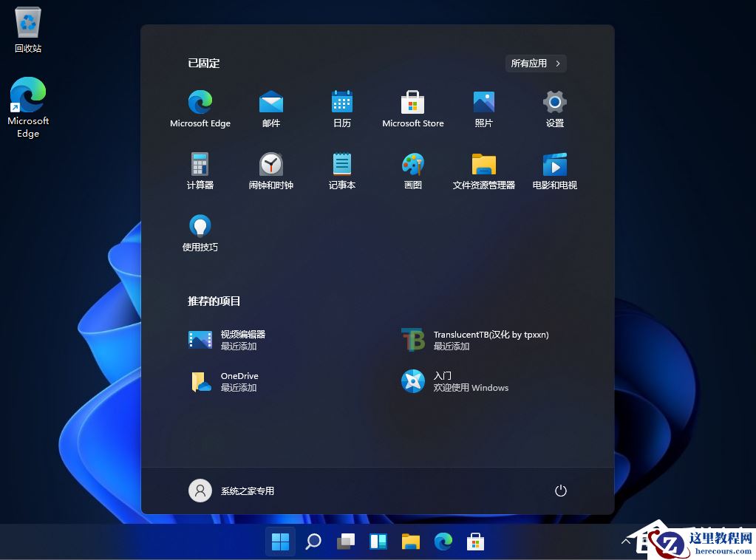Launch 闹钟和时钟
The width and height of the screenshot is (756, 560).
(x=270, y=169)
